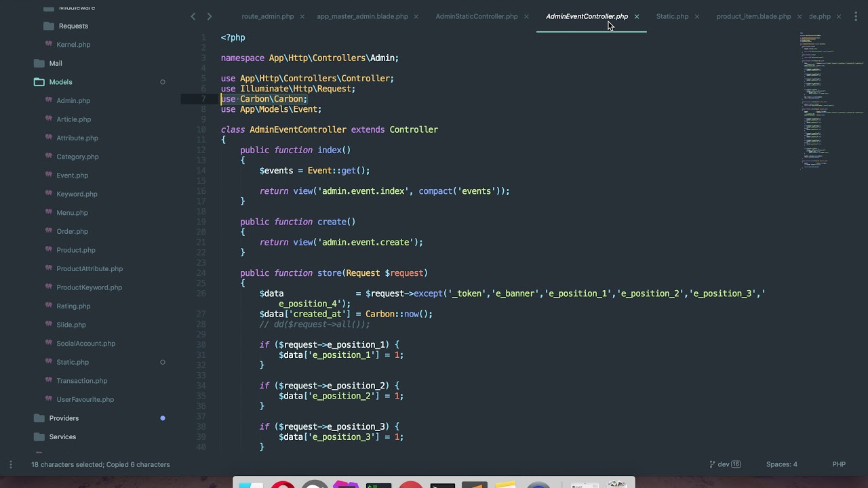Screen dimensions: 868x488
Task: Click the PHP file icon beside Admin.php
Action: (x=49, y=100)
